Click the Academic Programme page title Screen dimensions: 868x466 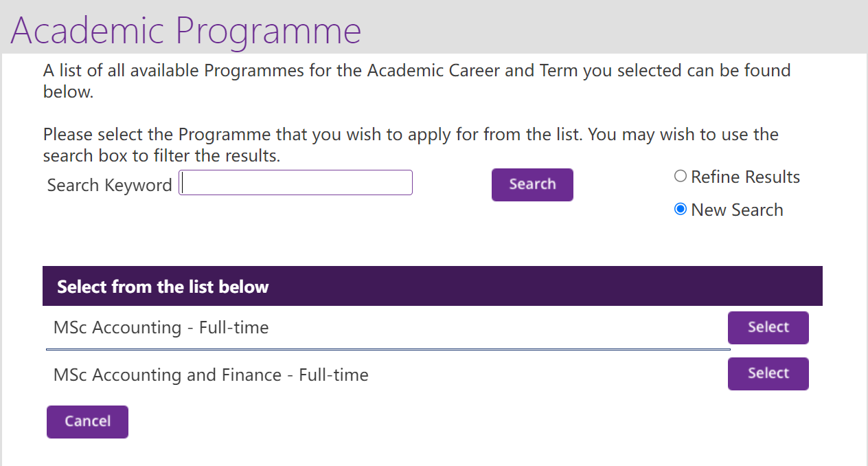[185, 30]
